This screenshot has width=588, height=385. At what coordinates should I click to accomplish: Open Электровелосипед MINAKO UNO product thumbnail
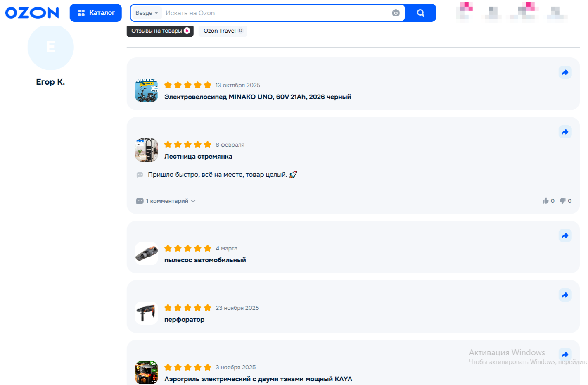click(147, 90)
